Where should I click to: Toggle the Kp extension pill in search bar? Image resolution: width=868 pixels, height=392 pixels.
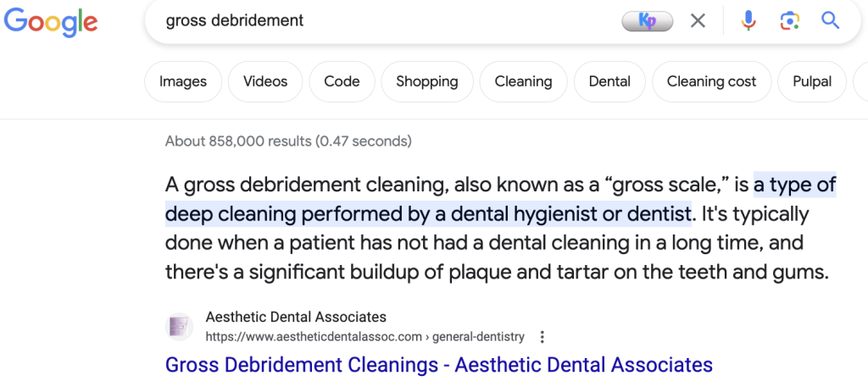click(x=648, y=21)
